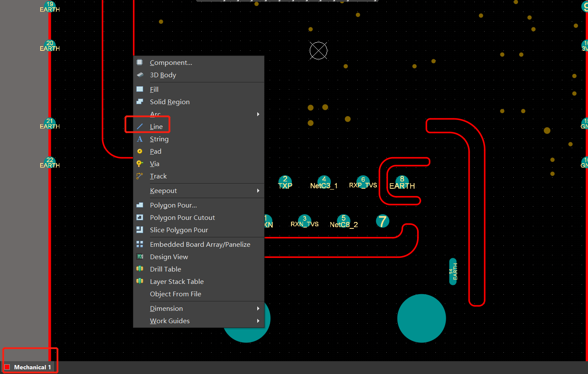Expand the Keepout submenu arrow
Image resolution: width=588 pixels, height=374 pixels.
pos(258,190)
